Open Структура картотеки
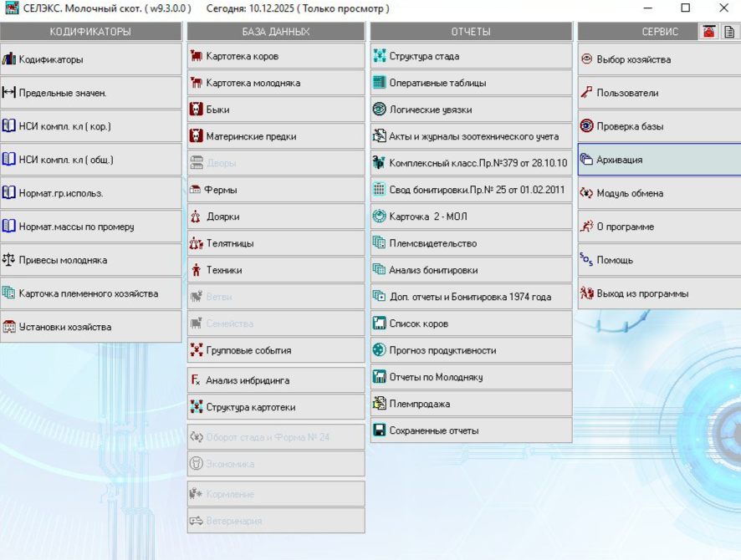This screenshot has width=741, height=560. (x=276, y=407)
